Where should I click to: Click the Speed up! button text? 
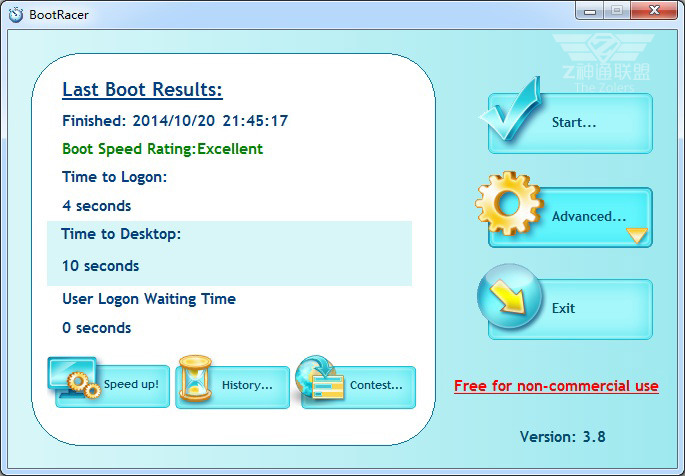pyautogui.click(x=131, y=384)
